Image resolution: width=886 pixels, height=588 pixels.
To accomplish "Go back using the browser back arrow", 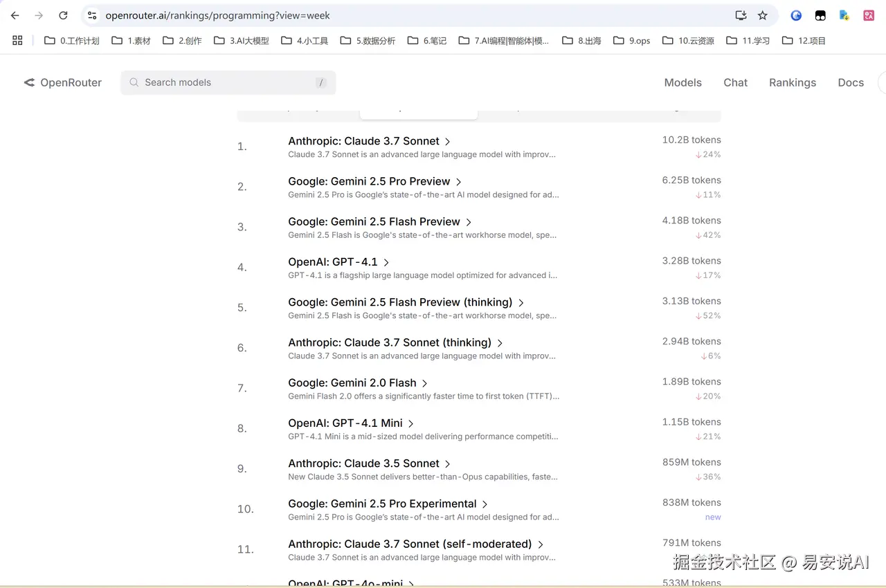I will pos(15,15).
